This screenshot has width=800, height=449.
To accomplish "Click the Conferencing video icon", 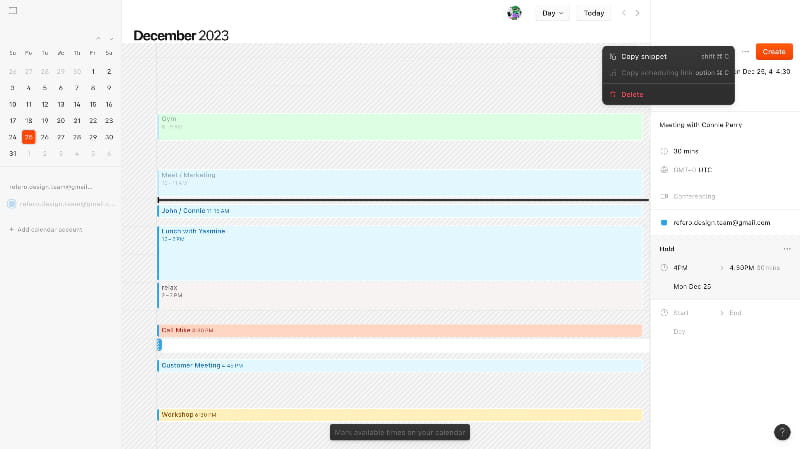I will coord(664,196).
